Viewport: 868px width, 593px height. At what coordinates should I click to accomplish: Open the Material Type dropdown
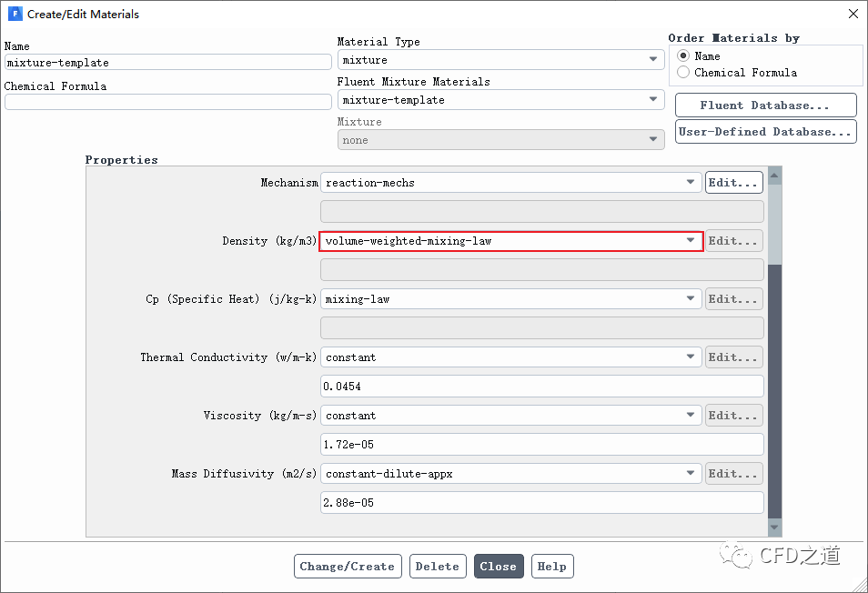point(500,60)
